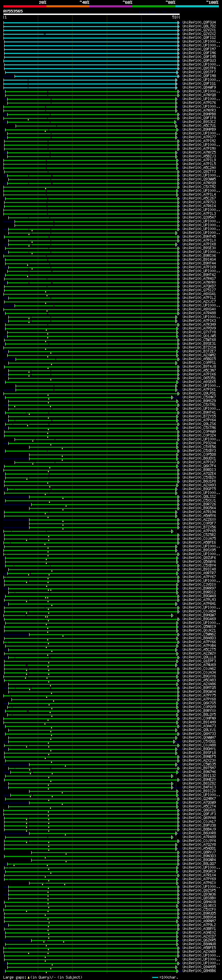This screenshot has height=980, width=222.
Task: Choose the UniRef100_B9HPB9 label
Action: 199,129
